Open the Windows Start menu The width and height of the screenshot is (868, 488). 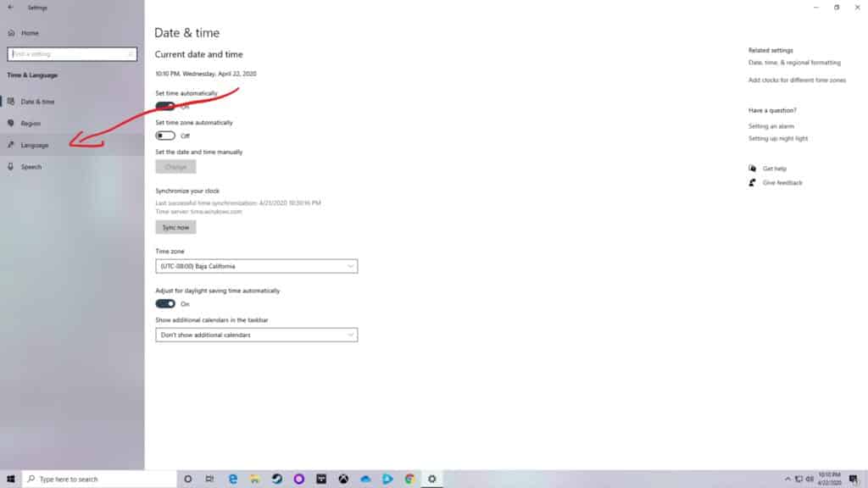9,479
